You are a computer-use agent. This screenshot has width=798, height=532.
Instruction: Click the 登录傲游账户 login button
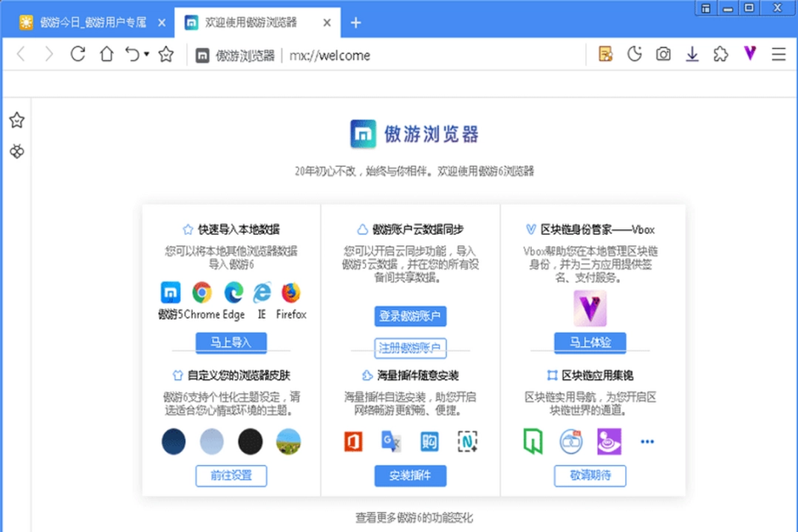tap(410, 316)
